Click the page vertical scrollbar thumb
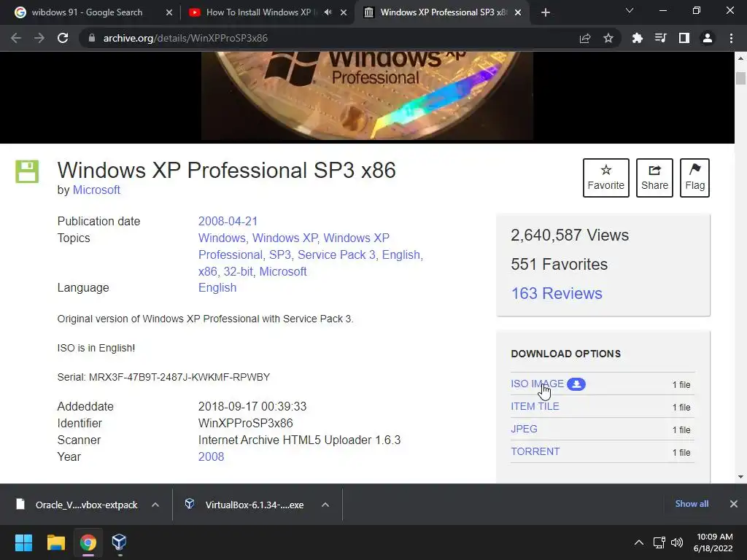 740,78
